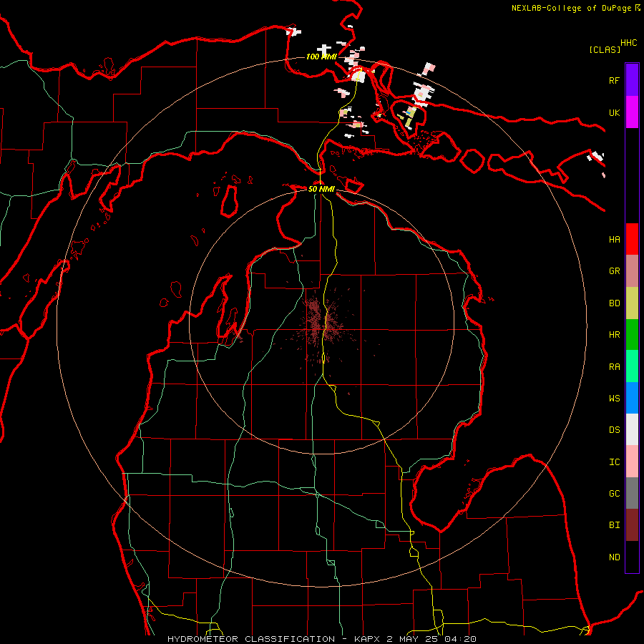Click the [CLAS] units label

click(605, 49)
